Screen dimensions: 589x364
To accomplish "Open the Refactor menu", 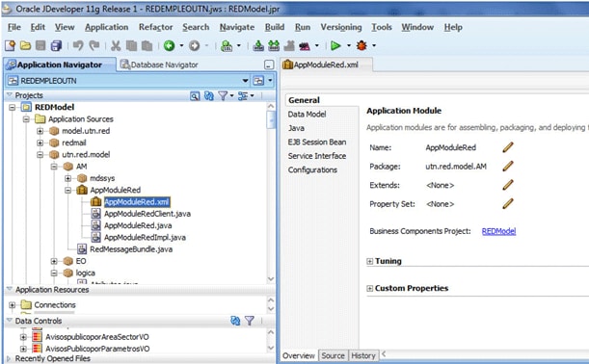I will click(155, 27).
